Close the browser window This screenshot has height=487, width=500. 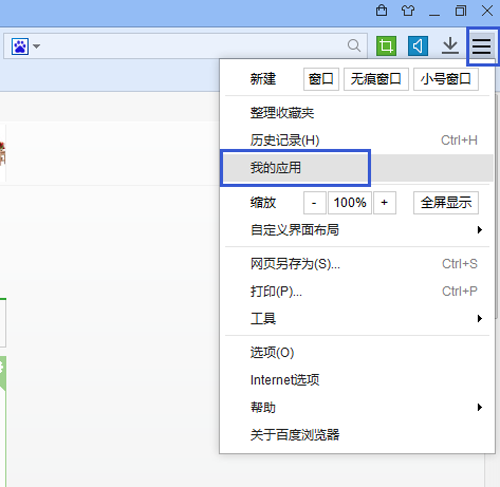pyautogui.click(x=487, y=11)
